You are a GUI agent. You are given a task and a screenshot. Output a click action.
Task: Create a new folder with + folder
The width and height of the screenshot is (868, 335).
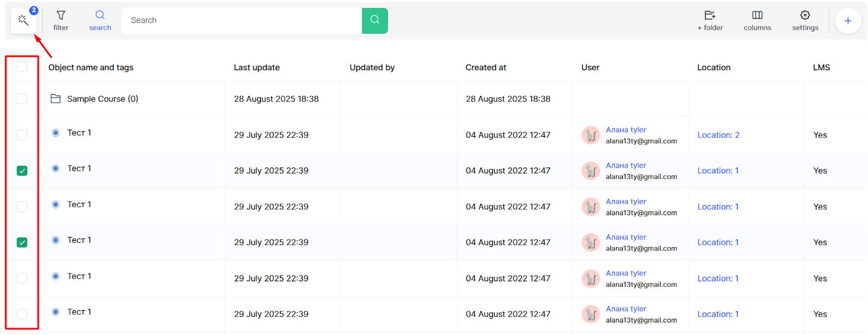pyautogui.click(x=710, y=21)
